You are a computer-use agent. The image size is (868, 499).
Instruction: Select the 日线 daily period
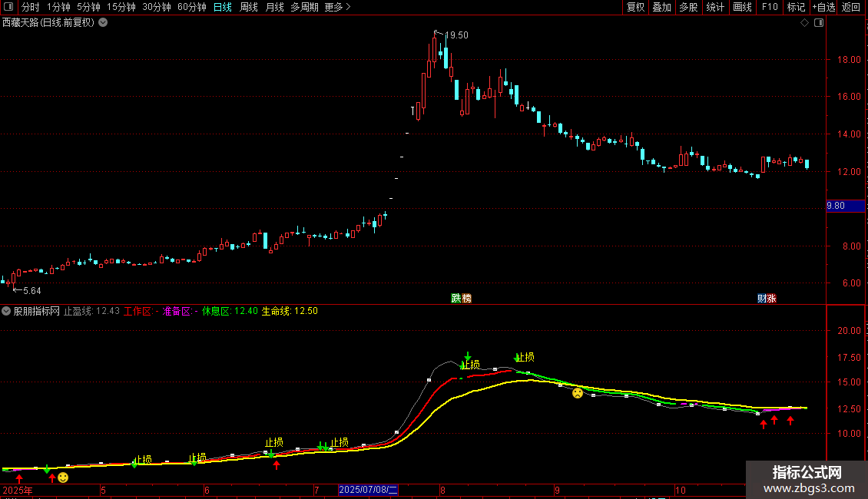[x=223, y=7]
